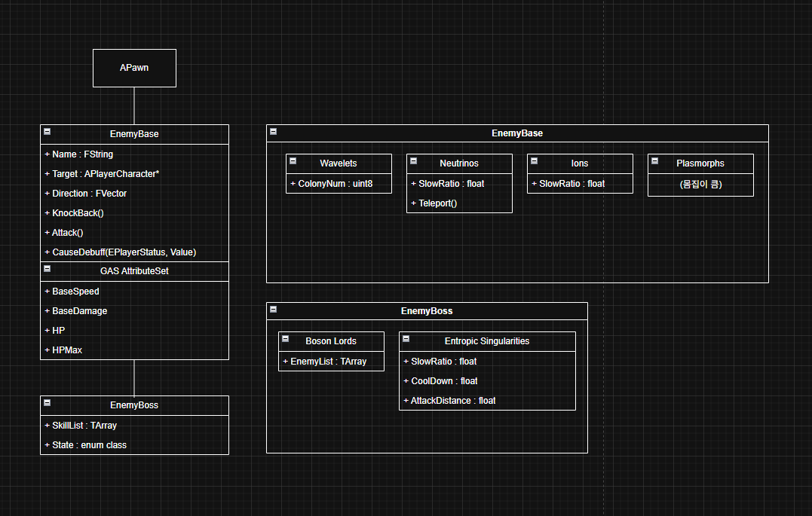Select the GAS AttributeSet header text
The width and height of the screenshot is (812, 516).
[134, 271]
